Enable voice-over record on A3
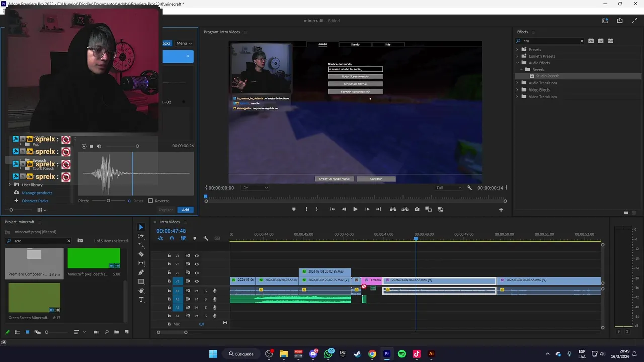644x362 pixels. (215, 307)
